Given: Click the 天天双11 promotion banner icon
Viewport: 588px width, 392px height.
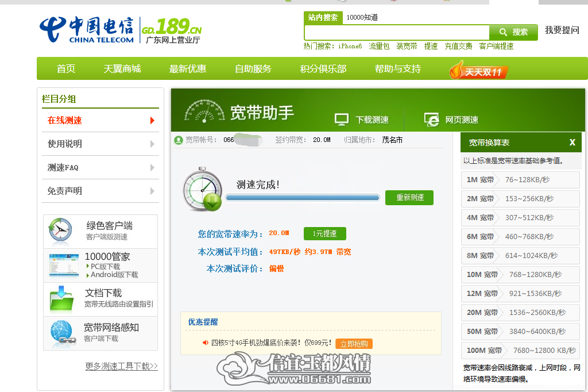Looking at the screenshot, I should 479,70.
